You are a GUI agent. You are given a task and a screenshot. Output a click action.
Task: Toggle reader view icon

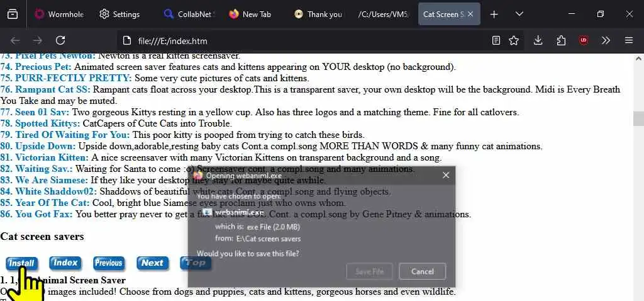pyautogui.click(x=496, y=40)
